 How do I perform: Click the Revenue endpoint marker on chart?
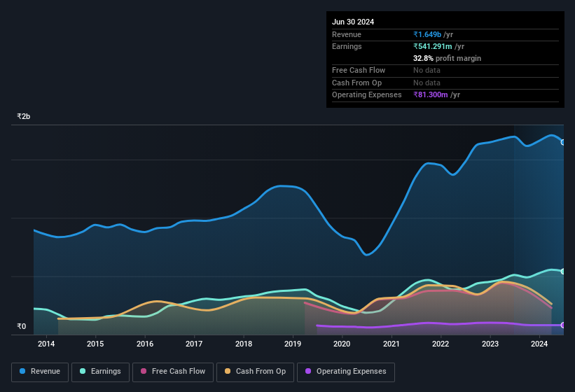tap(563, 142)
